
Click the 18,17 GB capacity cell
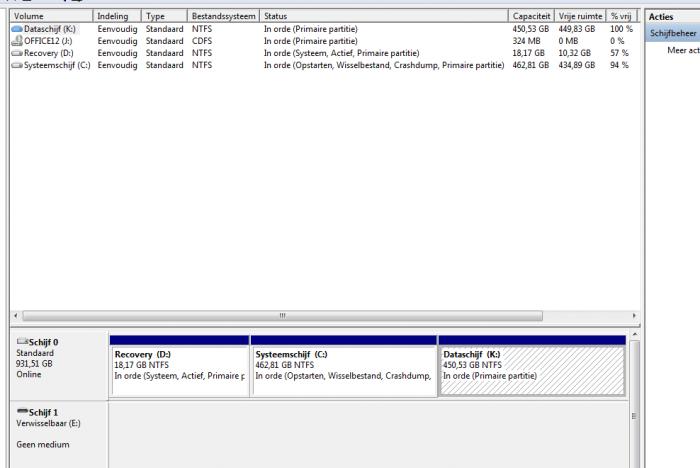528,53
